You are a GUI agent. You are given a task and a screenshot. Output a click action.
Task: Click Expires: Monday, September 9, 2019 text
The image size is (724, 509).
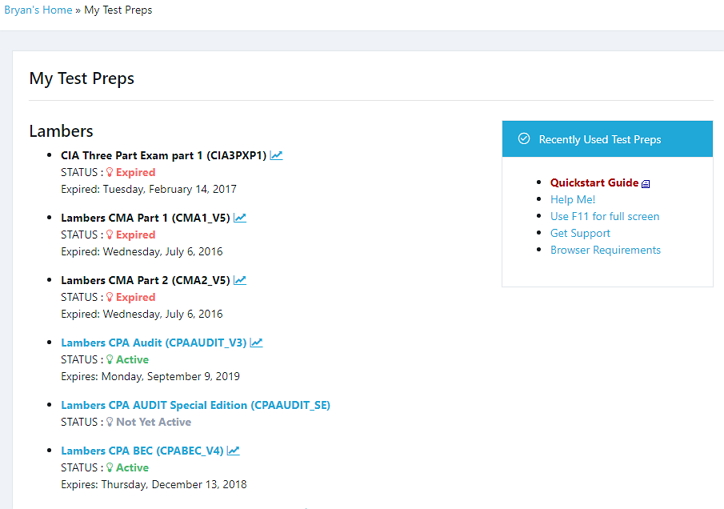[151, 376]
